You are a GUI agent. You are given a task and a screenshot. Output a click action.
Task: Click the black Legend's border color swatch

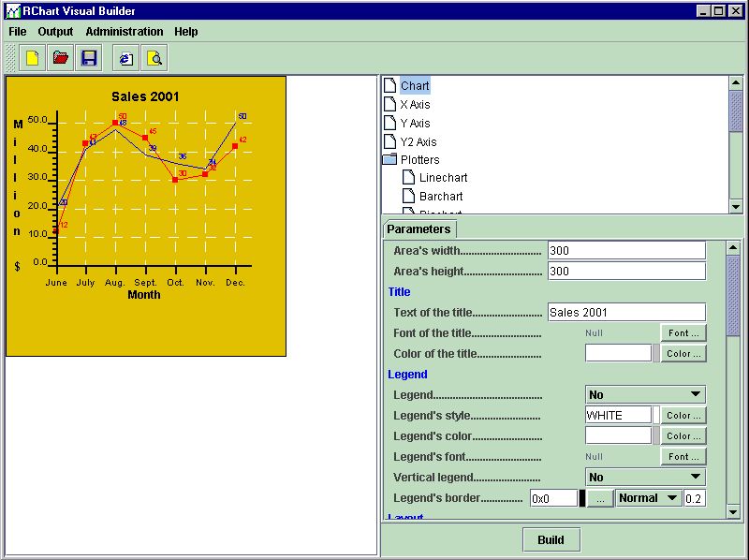click(582, 498)
